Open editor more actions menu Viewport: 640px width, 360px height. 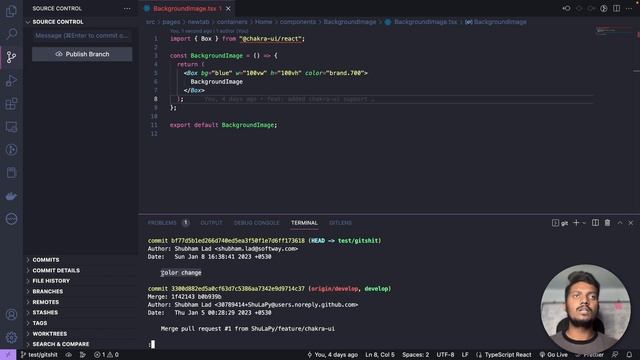[x=629, y=9]
